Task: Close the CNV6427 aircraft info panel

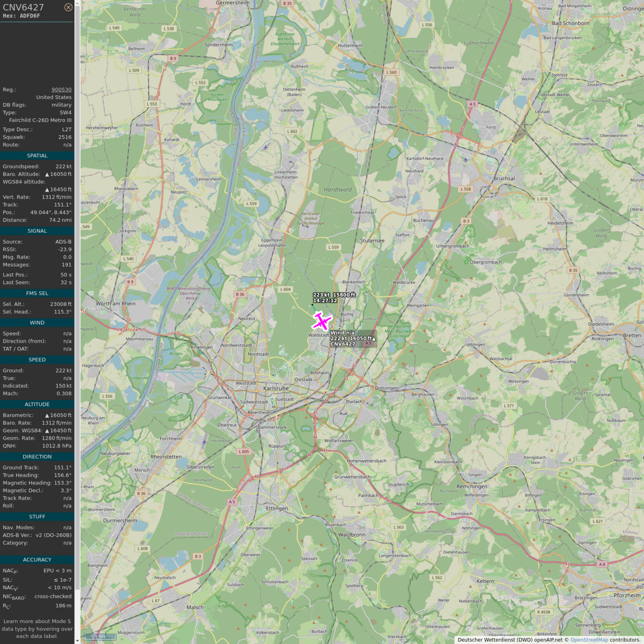Action: tap(68, 7)
